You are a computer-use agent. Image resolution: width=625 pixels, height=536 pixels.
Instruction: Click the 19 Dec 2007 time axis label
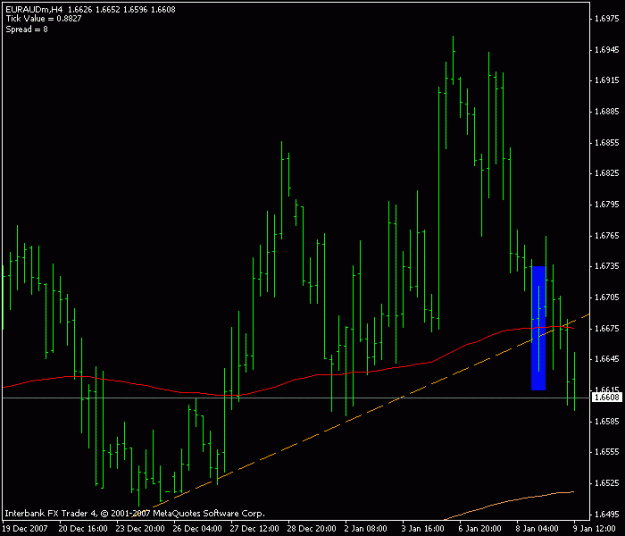click(x=26, y=529)
